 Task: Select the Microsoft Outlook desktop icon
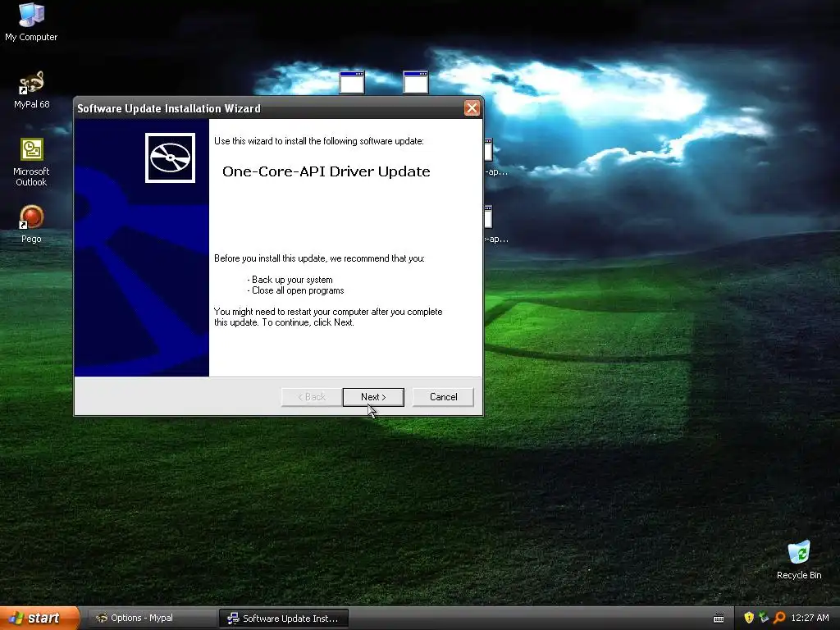coord(31,162)
